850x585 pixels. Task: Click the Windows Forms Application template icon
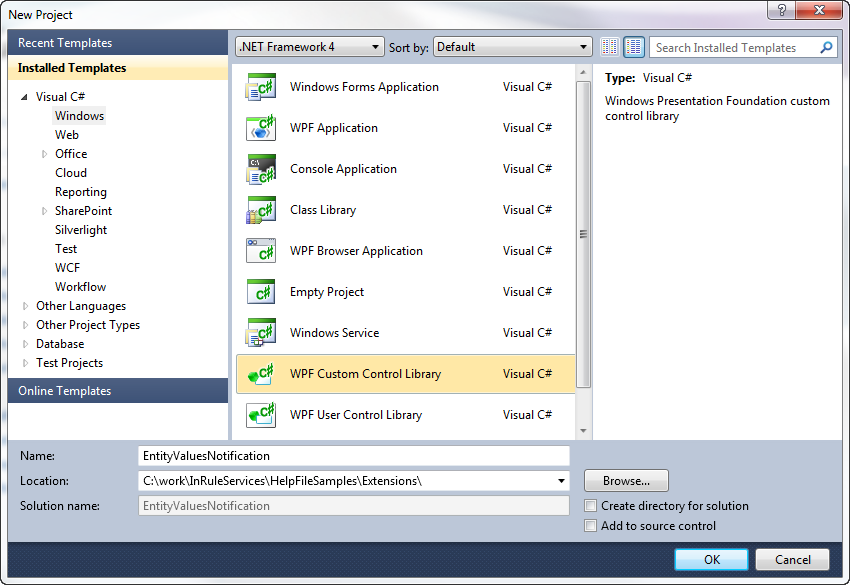click(261, 87)
